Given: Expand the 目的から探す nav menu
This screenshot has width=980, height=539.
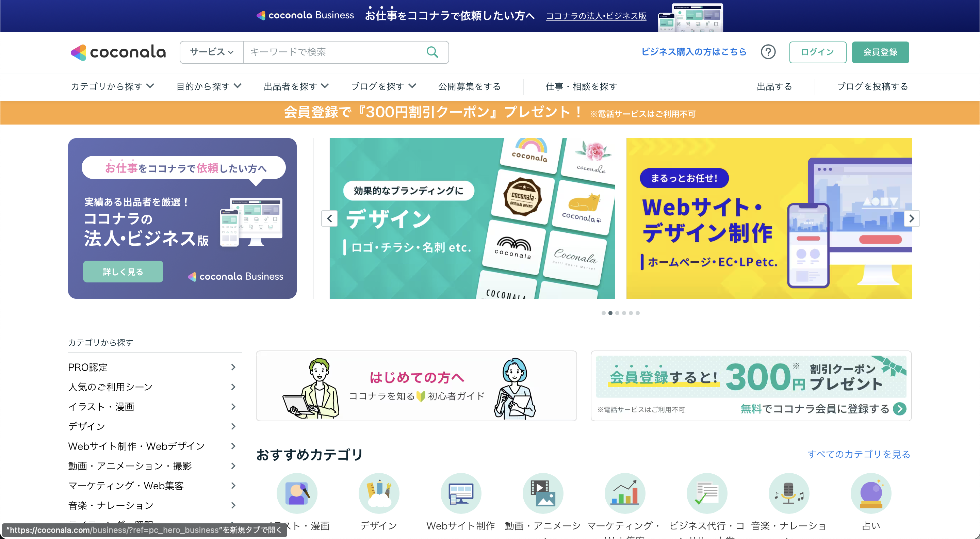Looking at the screenshot, I should [x=209, y=86].
